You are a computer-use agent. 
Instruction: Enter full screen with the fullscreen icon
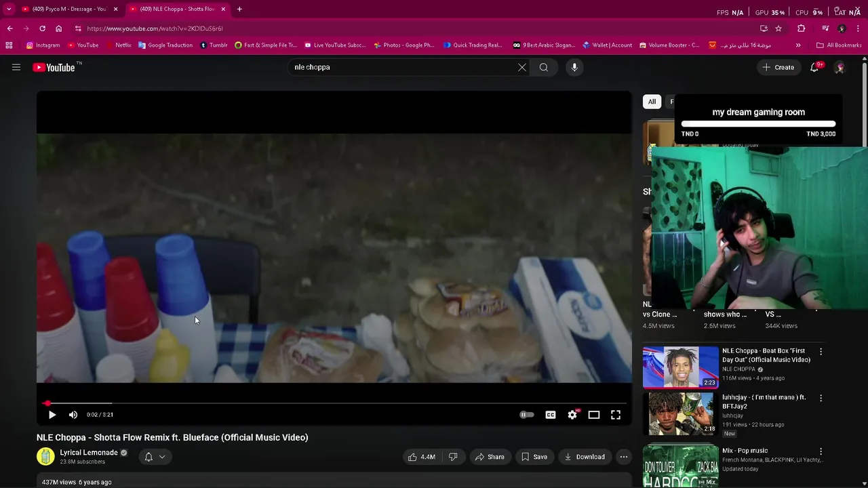coord(616,415)
